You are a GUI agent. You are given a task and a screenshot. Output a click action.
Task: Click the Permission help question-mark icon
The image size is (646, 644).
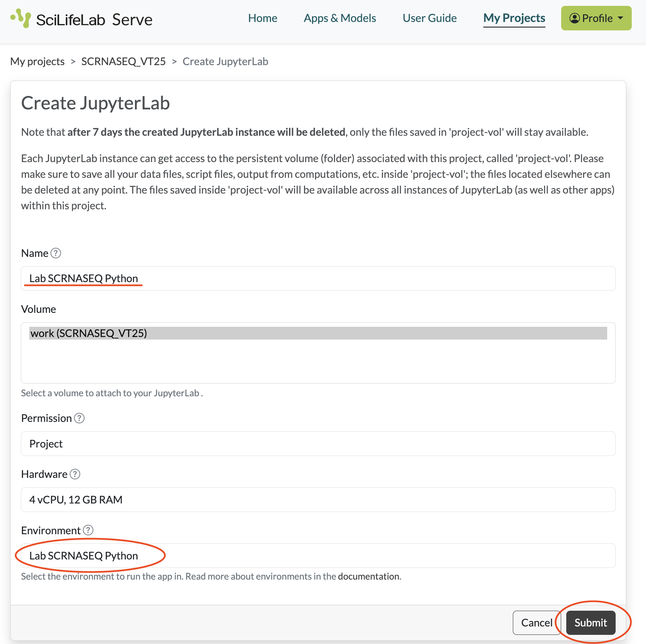[x=79, y=418]
